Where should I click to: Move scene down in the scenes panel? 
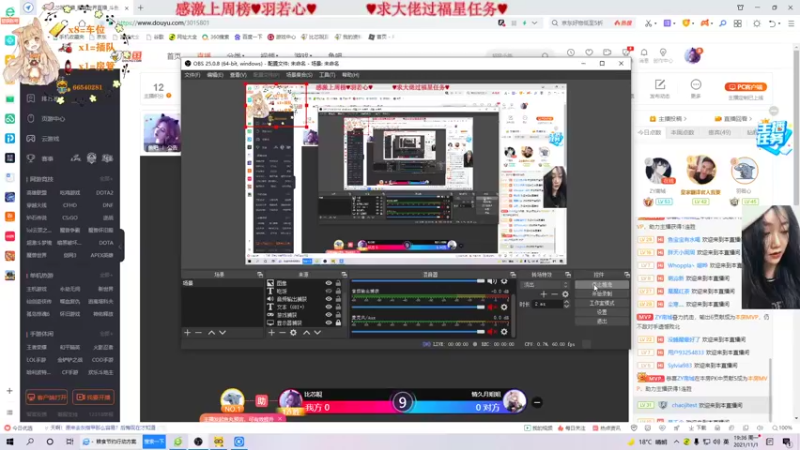[x=222, y=333]
